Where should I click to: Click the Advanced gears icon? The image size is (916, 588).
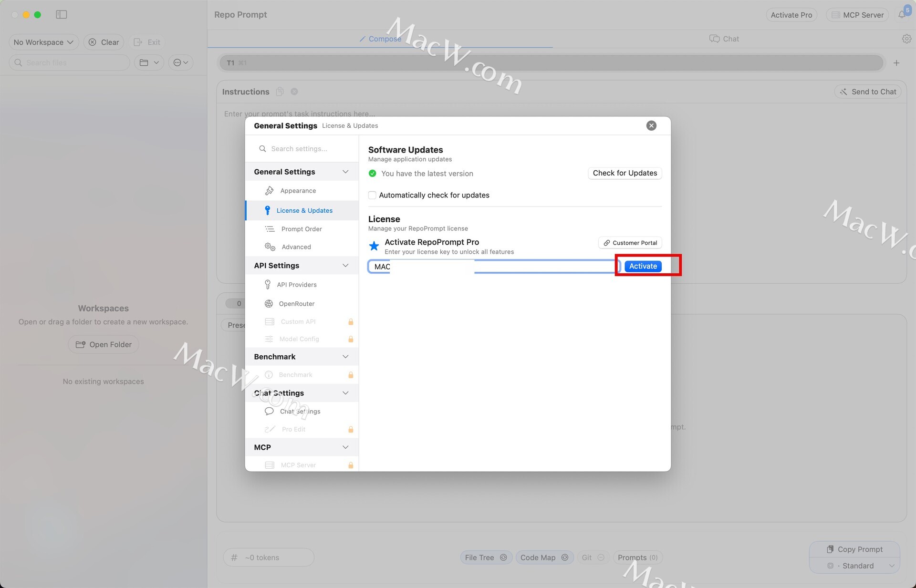pyautogui.click(x=270, y=247)
